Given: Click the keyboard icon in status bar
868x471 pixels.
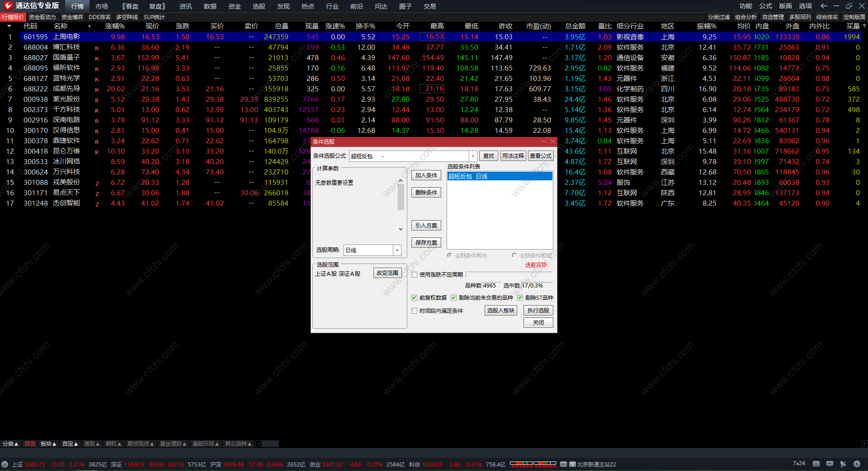Looking at the screenshot, I should [816, 464].
